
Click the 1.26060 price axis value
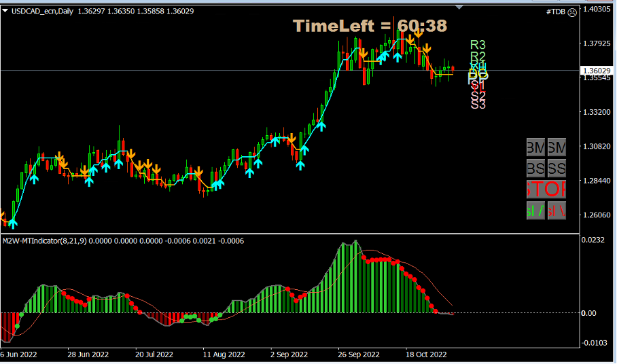597,215
